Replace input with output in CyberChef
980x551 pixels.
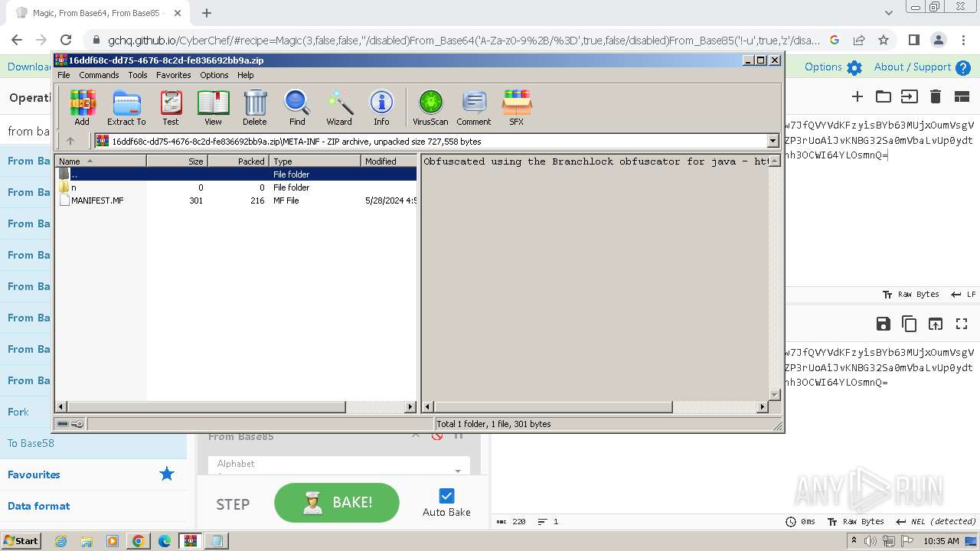pyautogui.click(x=936, y=324)
